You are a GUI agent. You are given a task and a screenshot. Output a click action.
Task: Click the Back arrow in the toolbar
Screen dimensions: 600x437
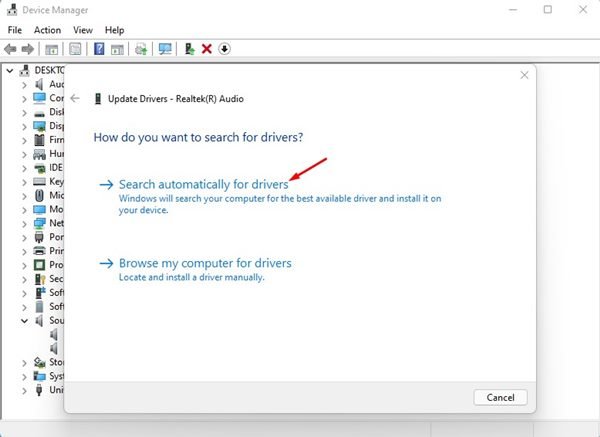coord(10,49)
